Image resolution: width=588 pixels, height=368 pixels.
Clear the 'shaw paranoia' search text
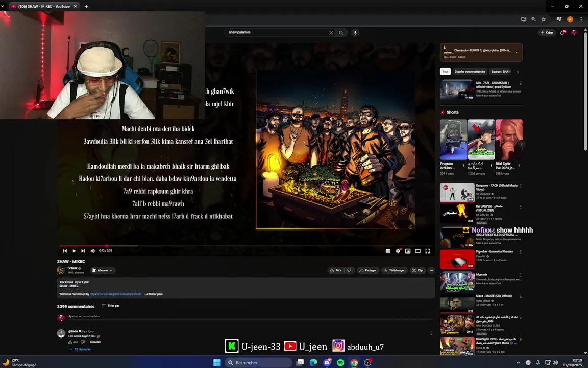coord(331,33)
